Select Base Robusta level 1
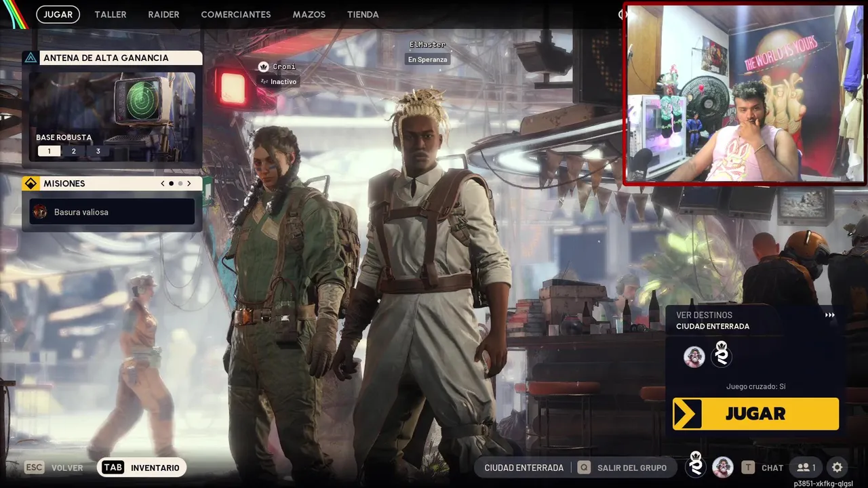The width and height of the screenshot is (868, 488). coord(49,151)
